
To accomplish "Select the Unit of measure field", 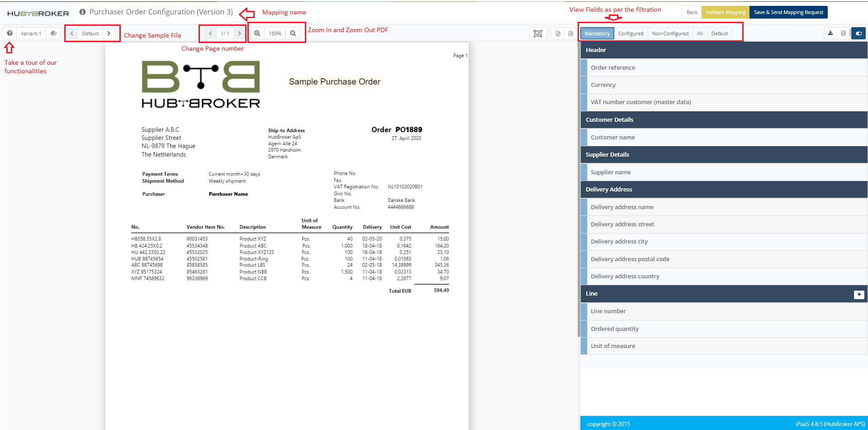I will (x=724, y=346).
